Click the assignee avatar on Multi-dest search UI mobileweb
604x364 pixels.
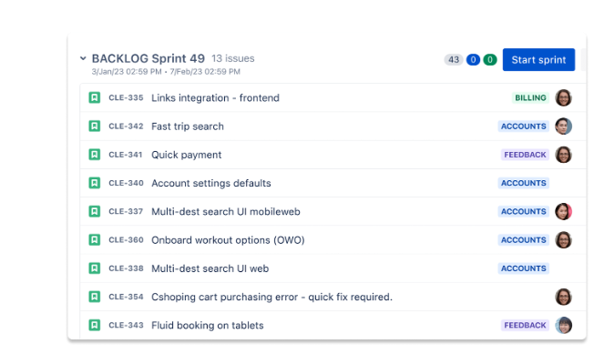(563, 212)
